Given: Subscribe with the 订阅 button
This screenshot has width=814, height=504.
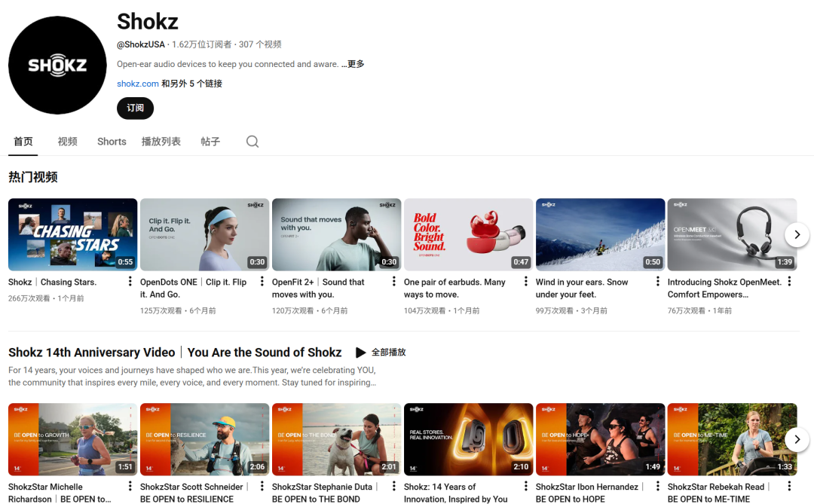Looking at the screenshot, I should point(135,108).
